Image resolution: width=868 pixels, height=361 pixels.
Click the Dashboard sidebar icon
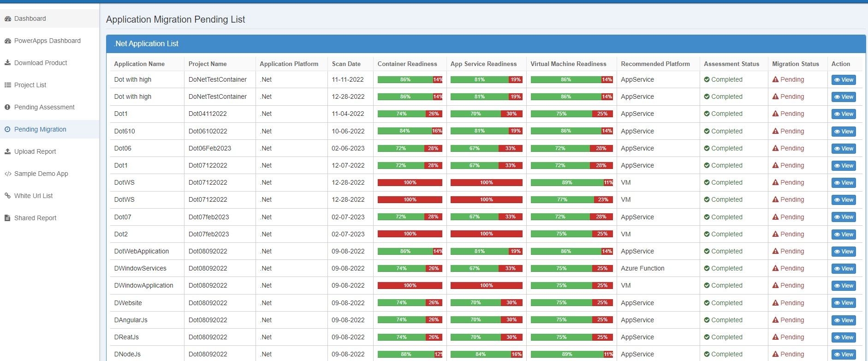click(8, 19)
